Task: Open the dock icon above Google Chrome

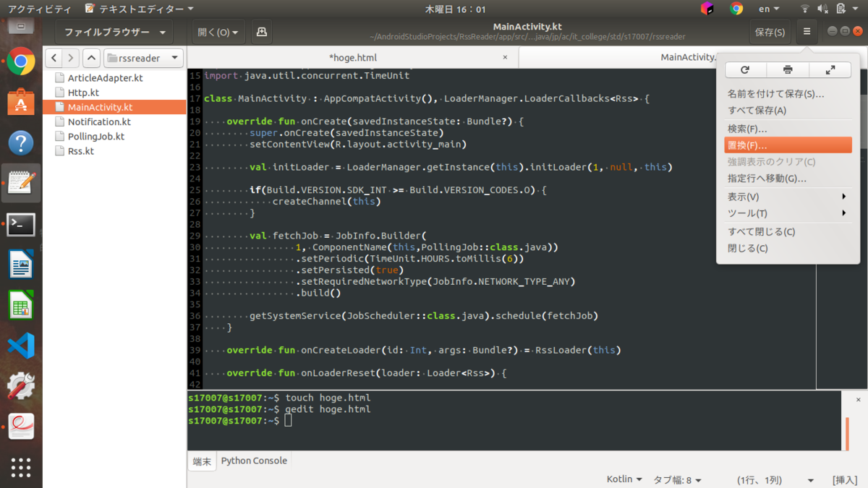Action: [x=21, y=25]
